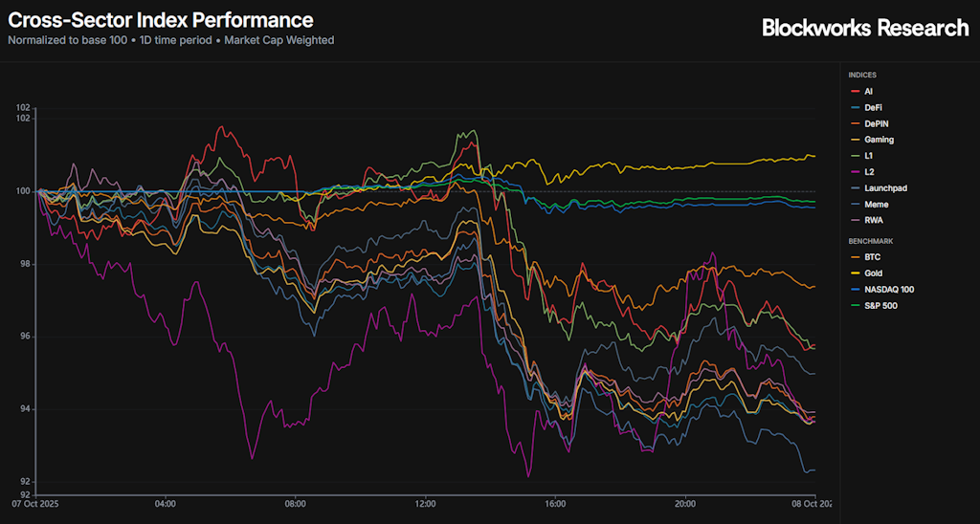Toggle the NASDAQ 100 benchmark
This screenshot has height=524, width=980.
pos(887,290)
